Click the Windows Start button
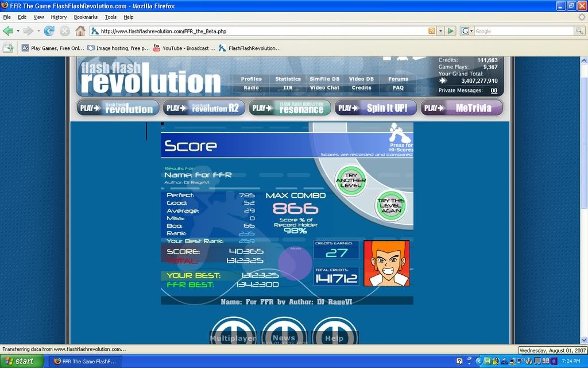588x368 pixels. pos(21,361)
